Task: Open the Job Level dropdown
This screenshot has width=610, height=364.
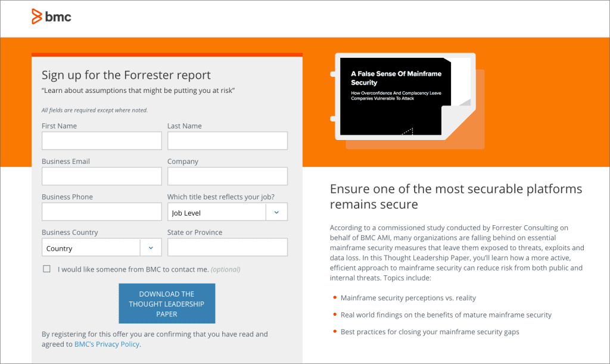Action: [x=227, y=212]
